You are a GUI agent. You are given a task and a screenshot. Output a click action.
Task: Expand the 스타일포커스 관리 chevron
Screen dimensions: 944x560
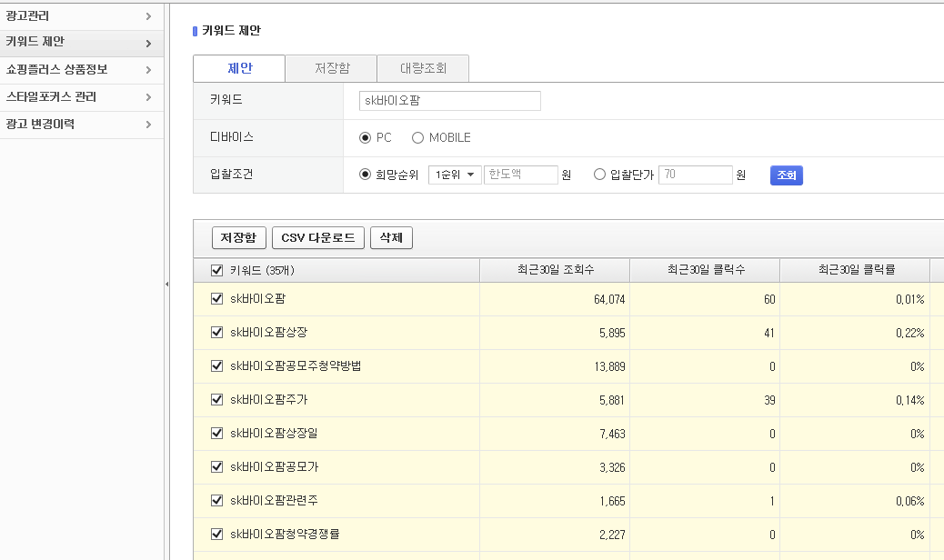point(148,97)
